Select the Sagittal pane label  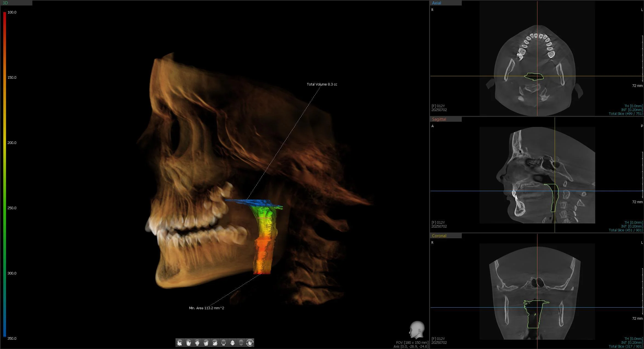pyautogui.click(x=439, y=119)
